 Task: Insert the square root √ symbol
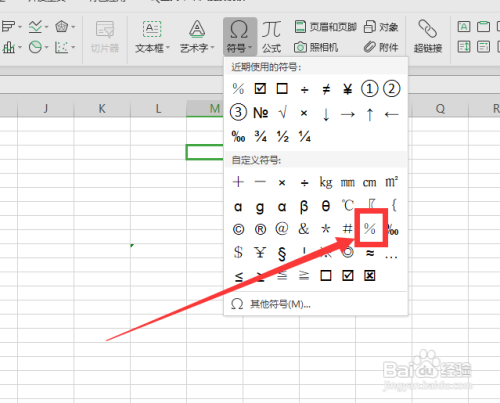[x=282, y=113]
